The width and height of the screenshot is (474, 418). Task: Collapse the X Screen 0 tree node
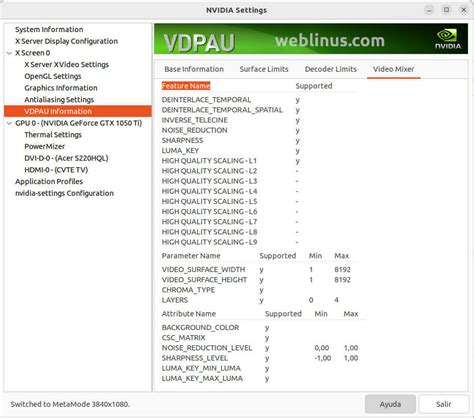[x=9, y=53]
